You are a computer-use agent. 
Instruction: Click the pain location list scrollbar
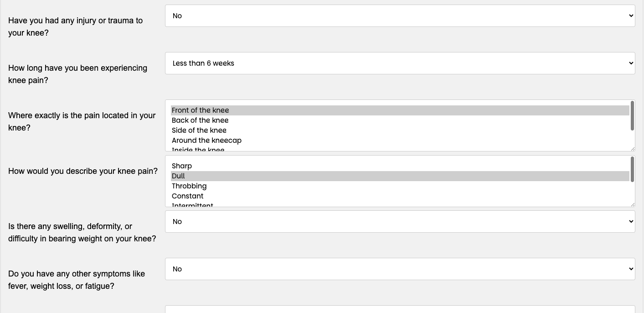pos(632,116)
